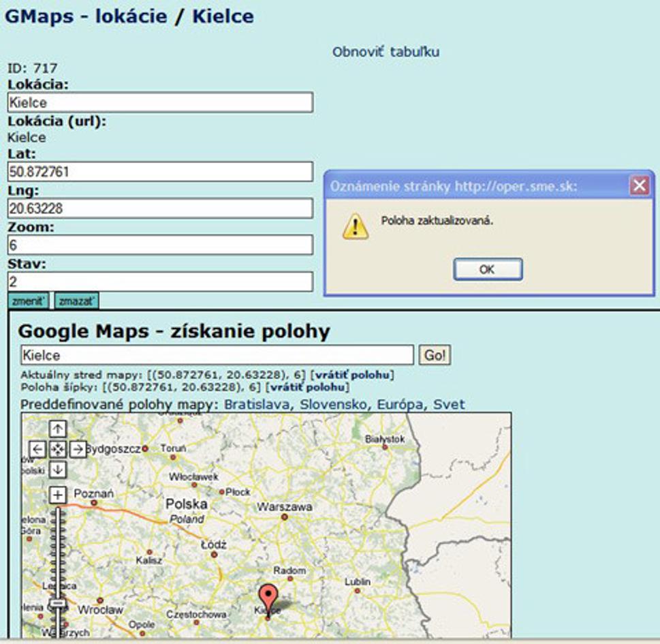Click the ID: 717 text
This screenshot has width=660, height=644.
coord(33,68)
